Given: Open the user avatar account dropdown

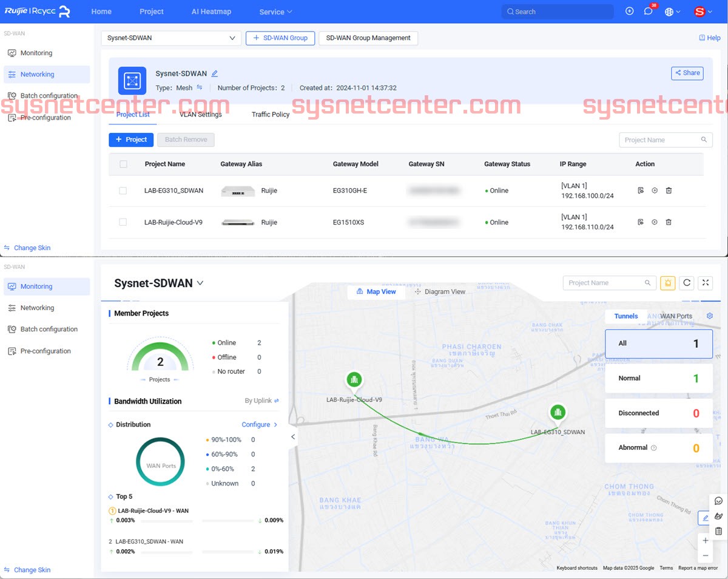Looking at the screenshot, I should pos(703,12).
